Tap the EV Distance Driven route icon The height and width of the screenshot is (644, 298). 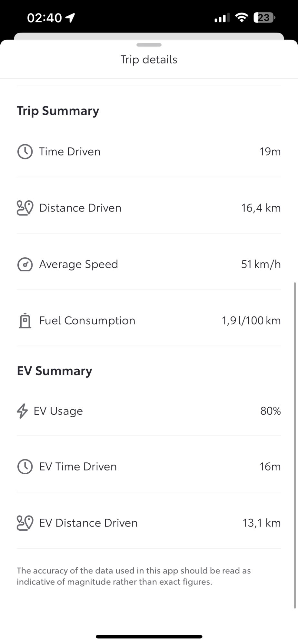pyautogui.click(x=25, y=523)
